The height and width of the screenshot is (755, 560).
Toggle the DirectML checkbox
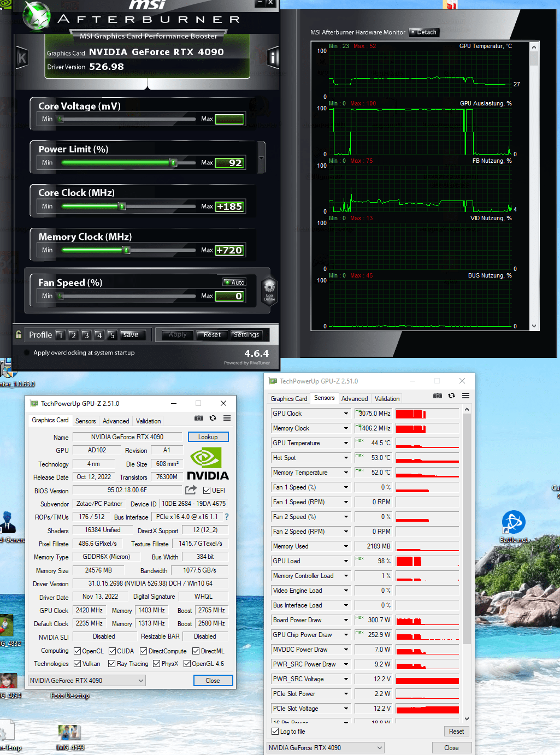(x=196, y=651)
